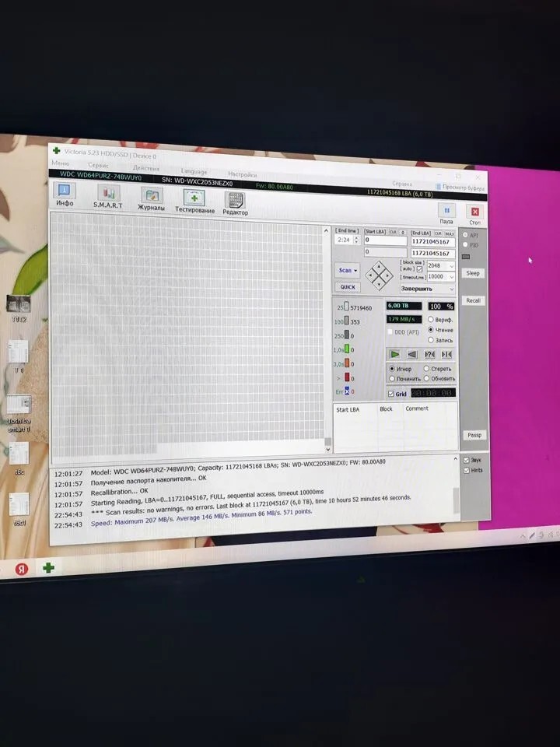Click the End LBA 11721045167 input field
The image size is (560, 747).
coord(433,241)
